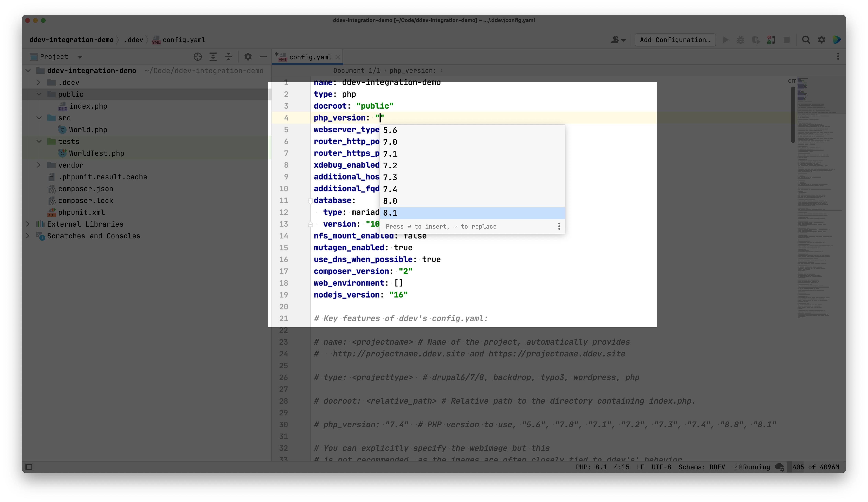The image size is (868, 502).
Task: Click memory indicator 405 of 4096M
Action: pyautogui.click(x=816, y=467)
